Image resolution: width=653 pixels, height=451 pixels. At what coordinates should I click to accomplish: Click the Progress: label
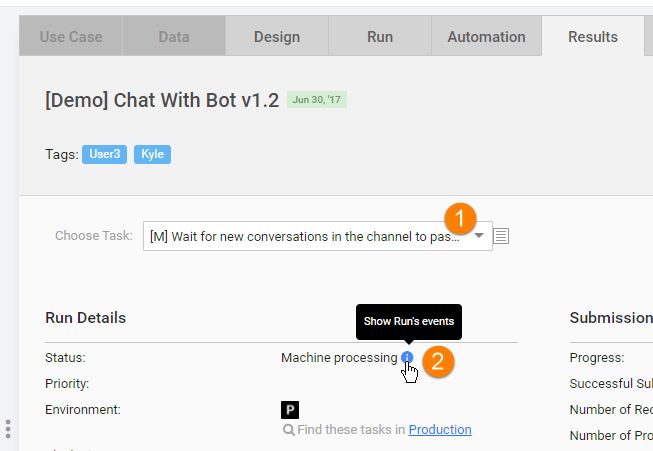(x=597, y=358)
